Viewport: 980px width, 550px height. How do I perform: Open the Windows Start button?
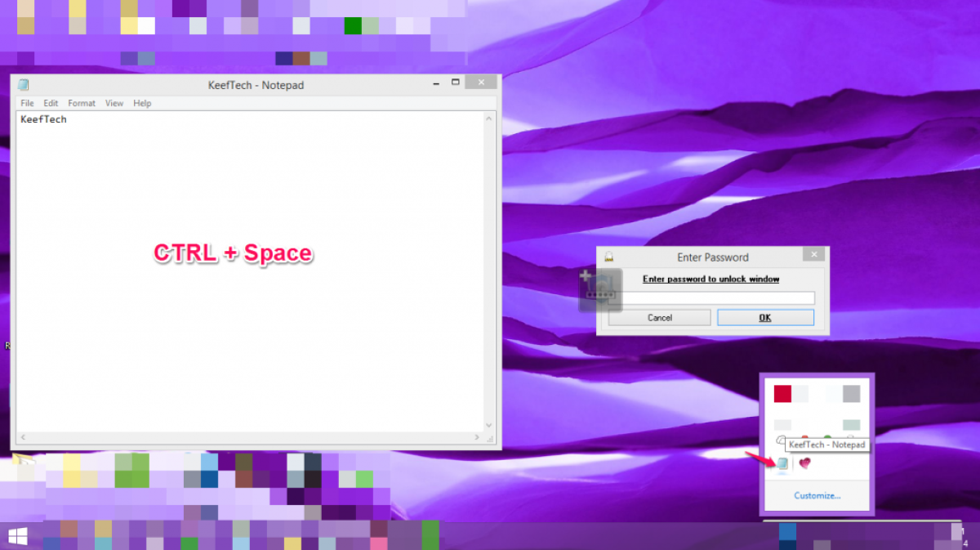click(x=16, y=536)
